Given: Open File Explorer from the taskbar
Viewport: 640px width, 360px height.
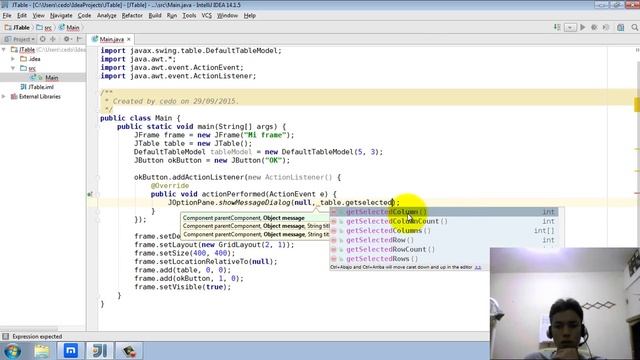Looking at the screenshot, I should coord(41,351).
